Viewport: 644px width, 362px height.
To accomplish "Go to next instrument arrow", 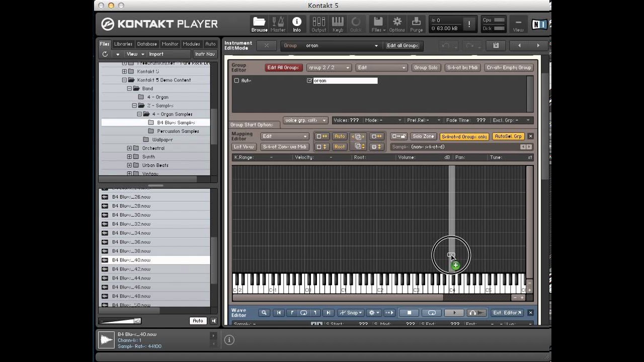I will (x=538, y=45).
